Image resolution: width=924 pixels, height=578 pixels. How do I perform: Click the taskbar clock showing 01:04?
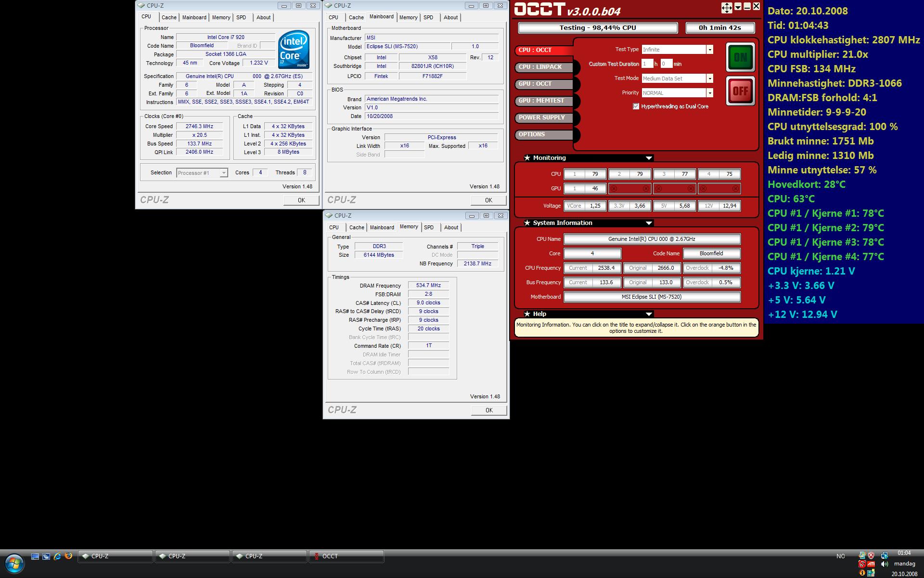[904, 553]
